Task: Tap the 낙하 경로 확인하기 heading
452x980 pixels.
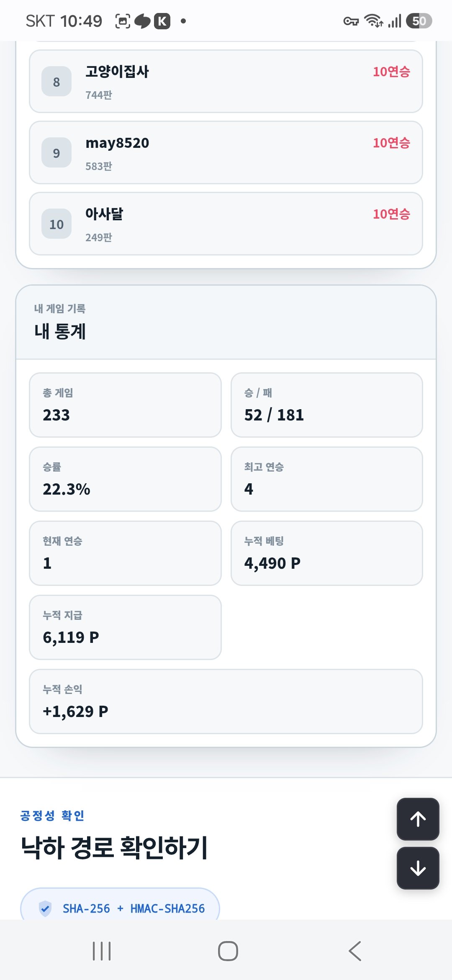Action: click(114, 848)
